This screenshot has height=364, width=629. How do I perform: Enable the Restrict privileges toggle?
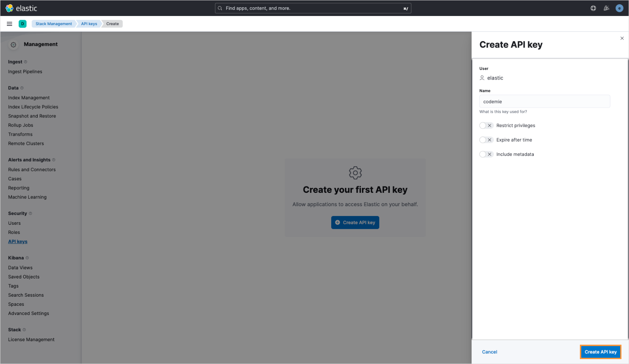[486, 125]
